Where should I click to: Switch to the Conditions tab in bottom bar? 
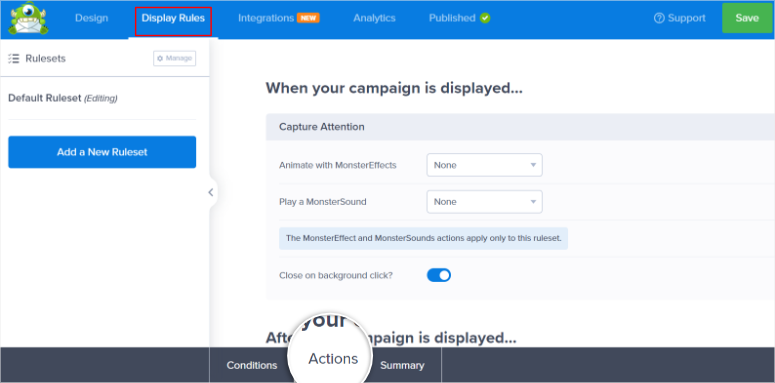(x=252, y=366)
